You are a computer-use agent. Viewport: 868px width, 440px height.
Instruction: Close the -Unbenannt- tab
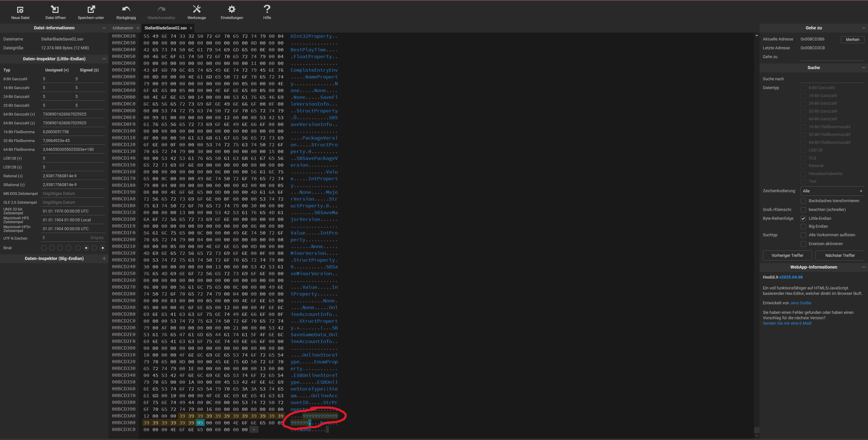pyautogui.click(x=138, y=28)
